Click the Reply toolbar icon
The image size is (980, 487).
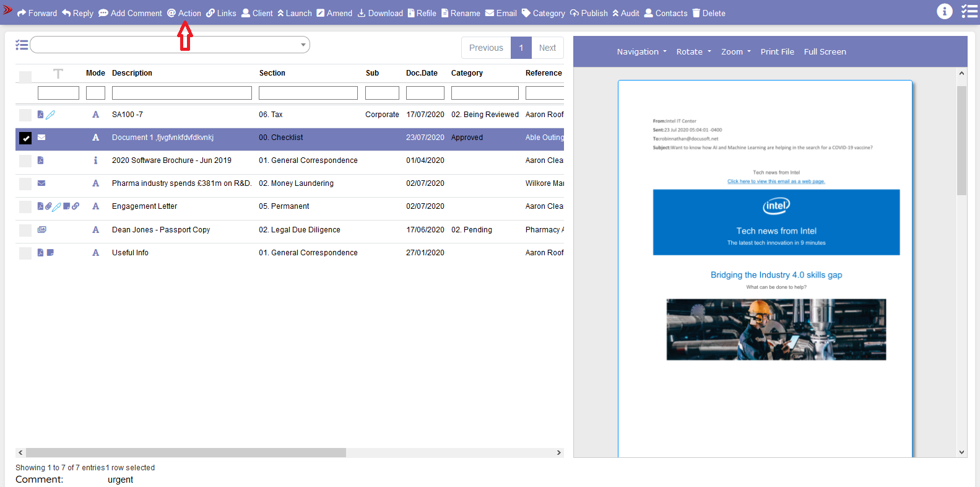point(77,13)
